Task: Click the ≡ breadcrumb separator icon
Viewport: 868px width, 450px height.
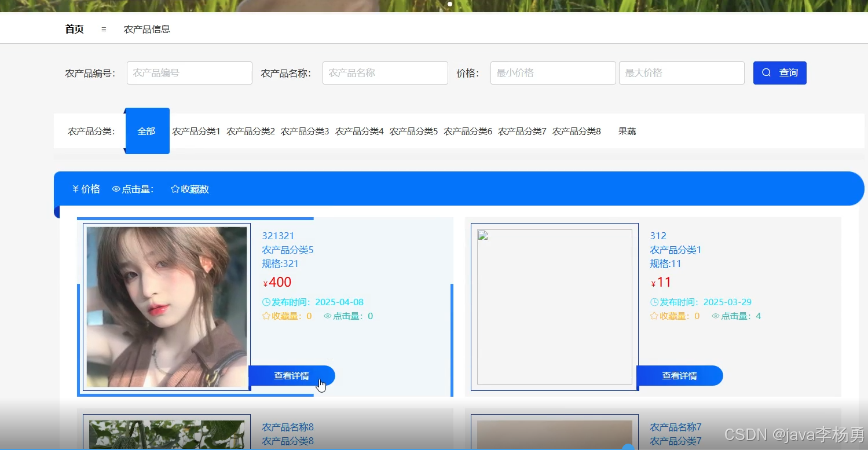Action: tap(104, 29)
